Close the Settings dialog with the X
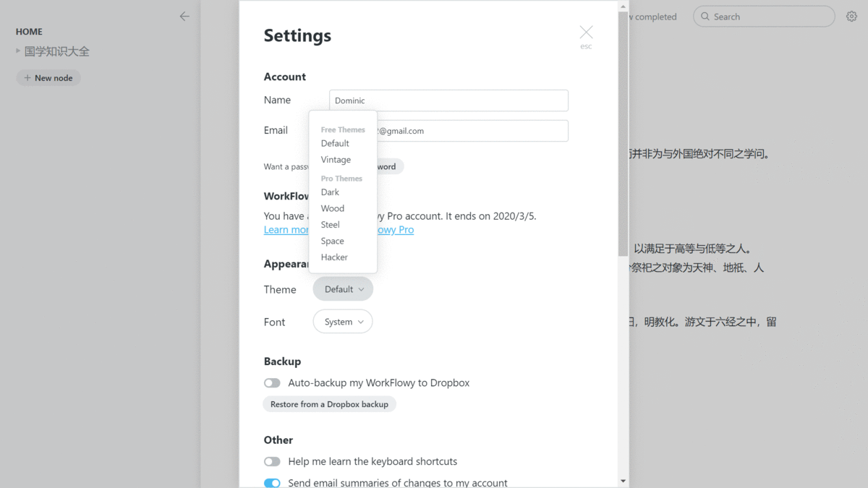Screen dimensions: 868x488 click(585, 33)
